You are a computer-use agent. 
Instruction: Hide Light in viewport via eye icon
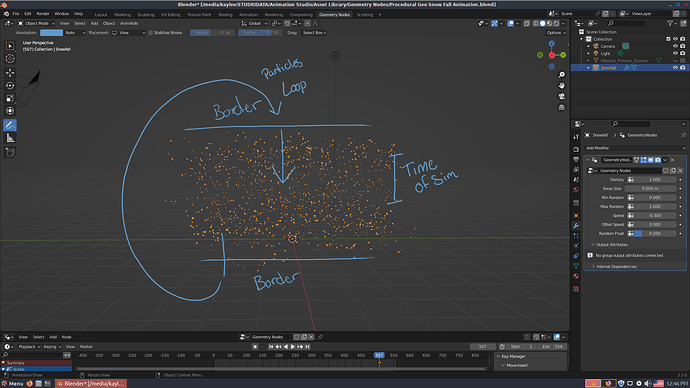675,53
